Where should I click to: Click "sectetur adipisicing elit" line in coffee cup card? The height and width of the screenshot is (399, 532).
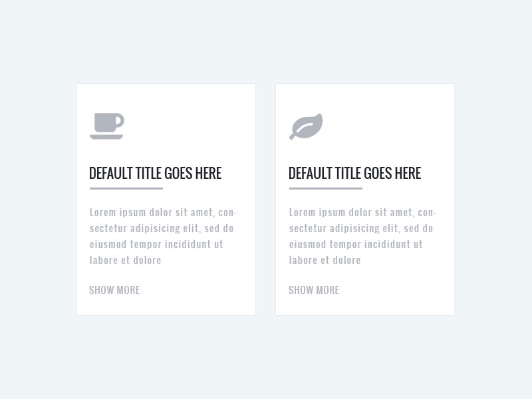162,228
